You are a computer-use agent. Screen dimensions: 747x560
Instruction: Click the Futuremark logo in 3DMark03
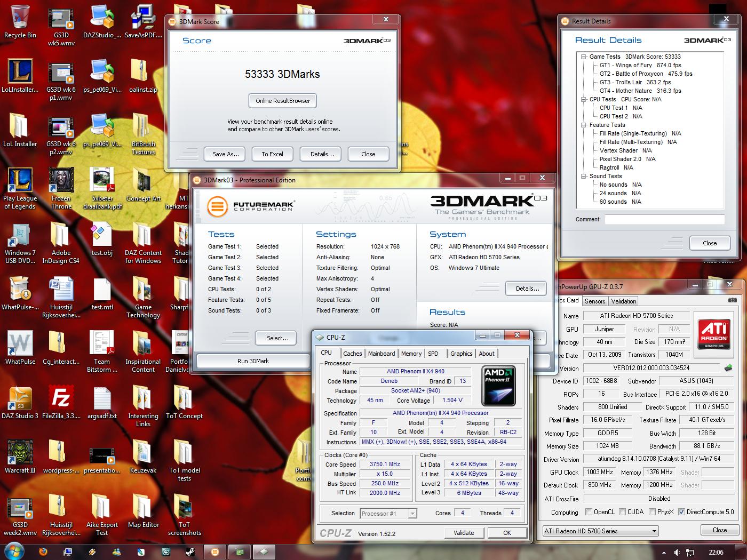click(250, 206)
